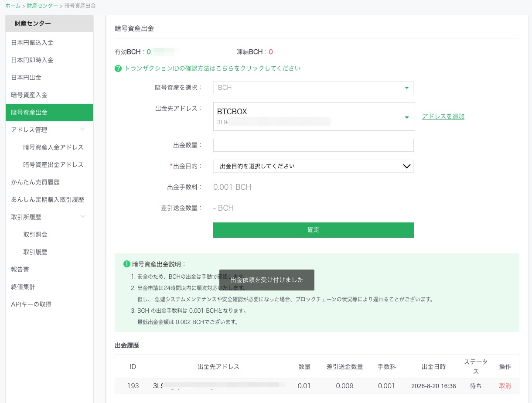This screenshot has height=403, width=532.
Task: Click the 0.01 quantity cell
Action: 304,386
